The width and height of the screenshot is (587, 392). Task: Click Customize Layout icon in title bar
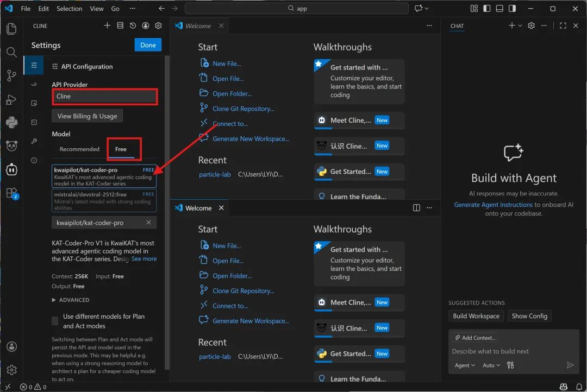pyautogui.click(x=474, y=8)
